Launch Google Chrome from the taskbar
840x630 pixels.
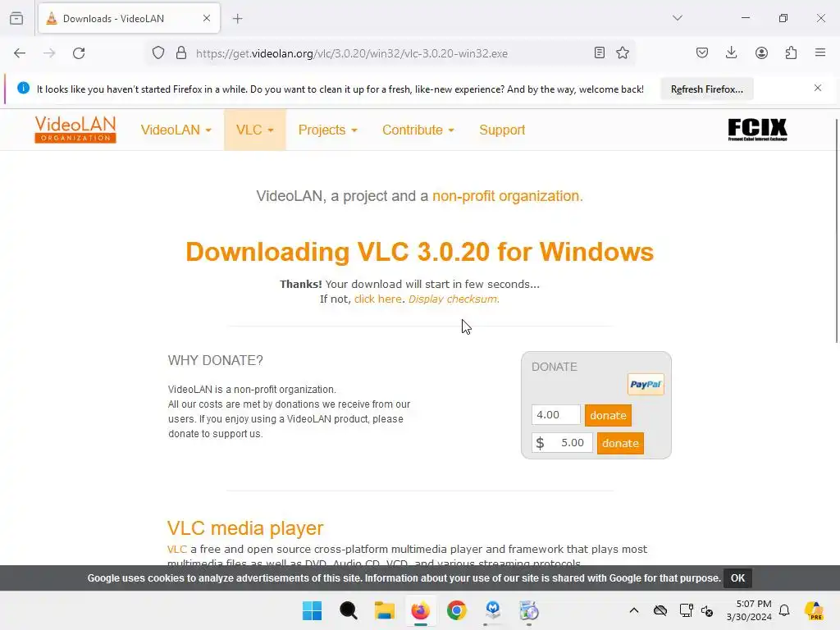pos(456,610)
